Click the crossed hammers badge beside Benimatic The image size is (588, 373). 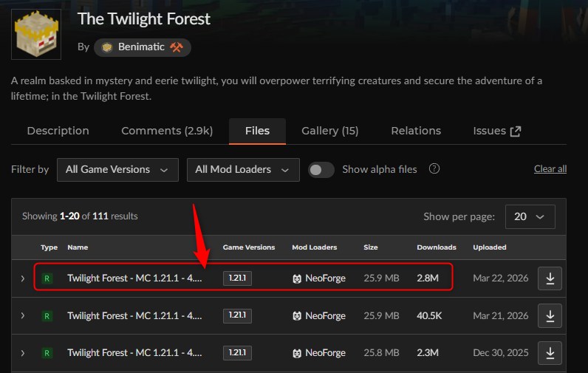[x=177, y=47]
